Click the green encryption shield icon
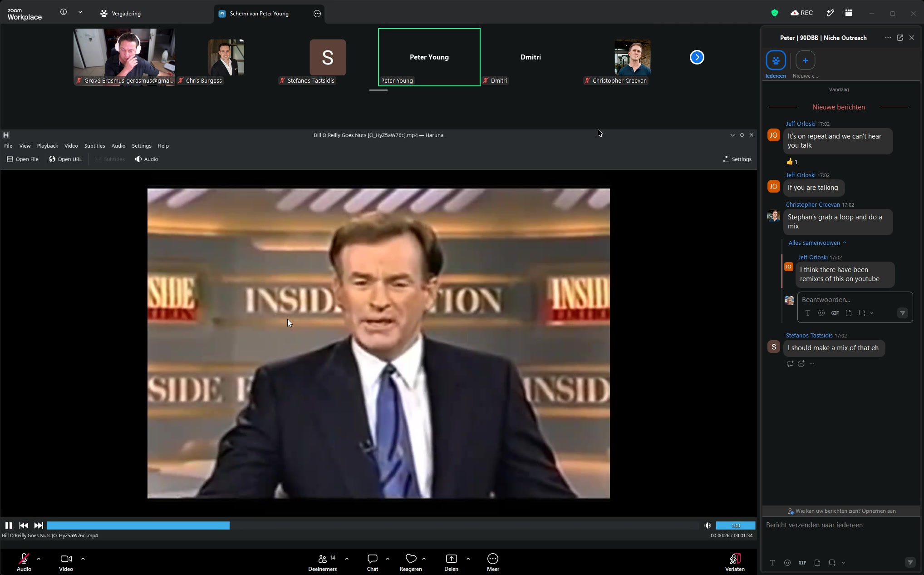The width and height of the screenshot is (924, 575). [775, 13]
